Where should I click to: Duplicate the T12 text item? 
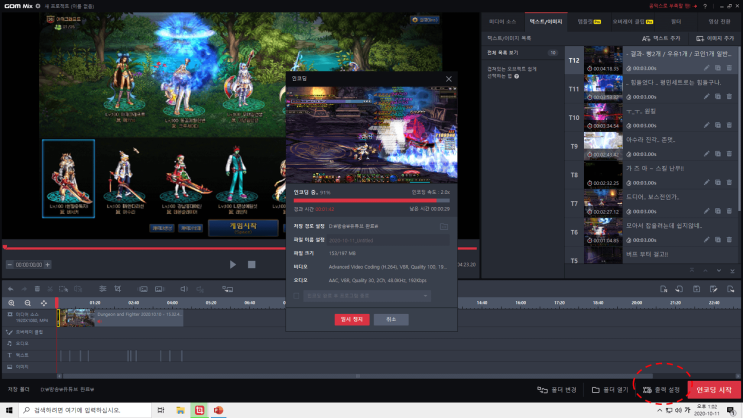click(718, 68)
